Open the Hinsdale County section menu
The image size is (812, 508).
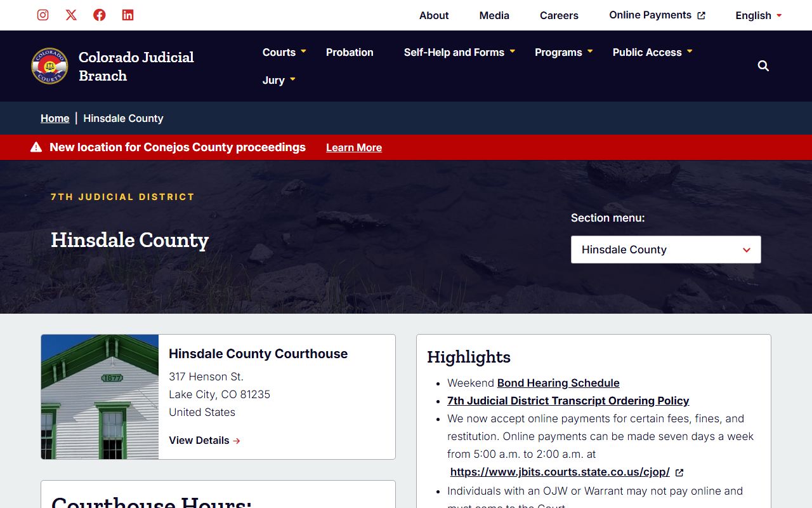tap(665, 250)
